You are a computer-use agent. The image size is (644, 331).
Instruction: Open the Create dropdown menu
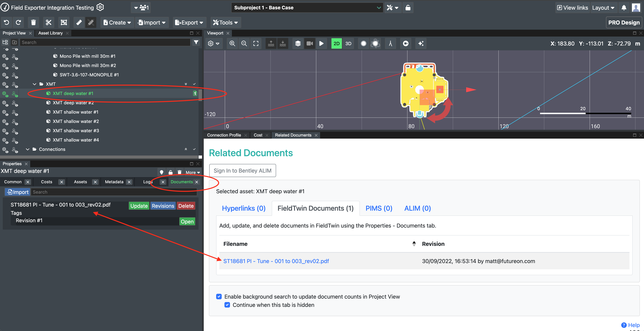point(117,22)
